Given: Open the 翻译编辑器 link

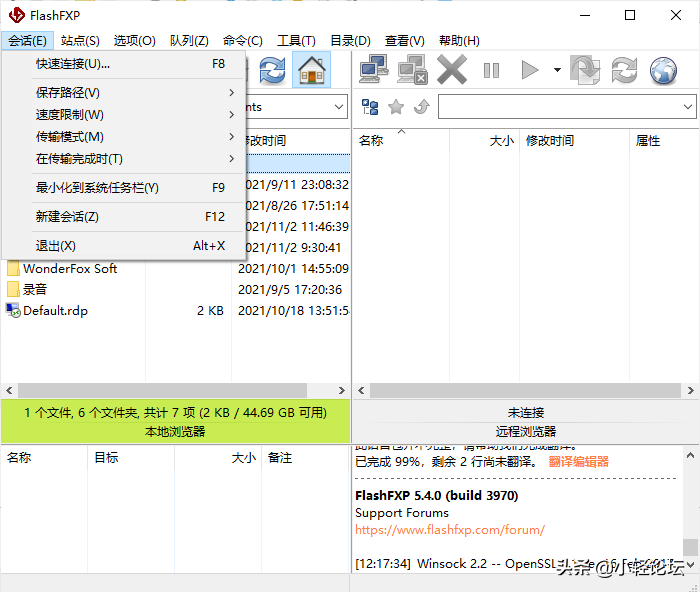Looking at the screenshot, I should coord(579,462).
